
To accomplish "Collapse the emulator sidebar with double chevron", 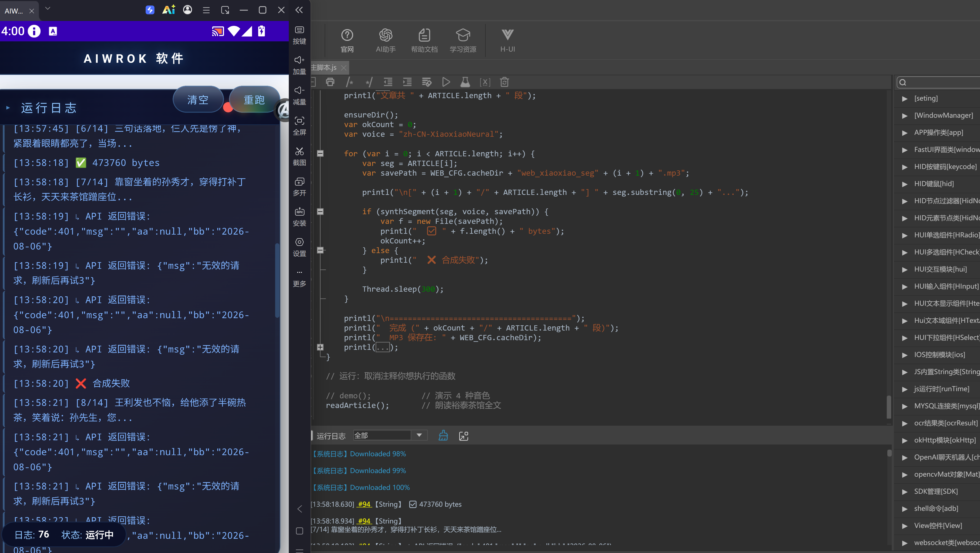I will tap(299, 10).
